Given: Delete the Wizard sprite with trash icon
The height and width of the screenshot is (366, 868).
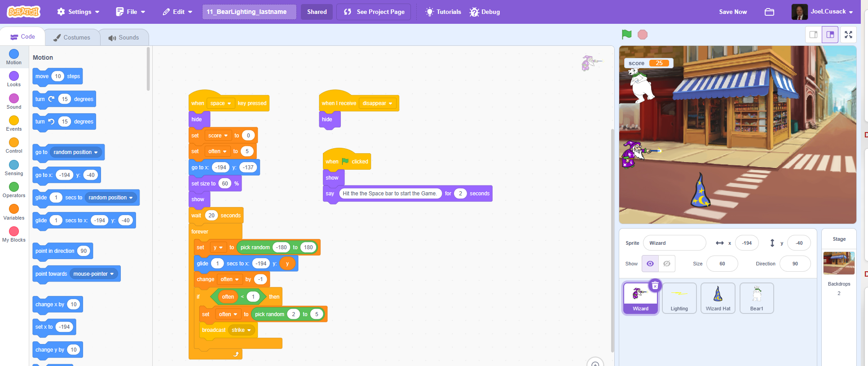Looking at the screenshot, I should (x=655, y=286).
